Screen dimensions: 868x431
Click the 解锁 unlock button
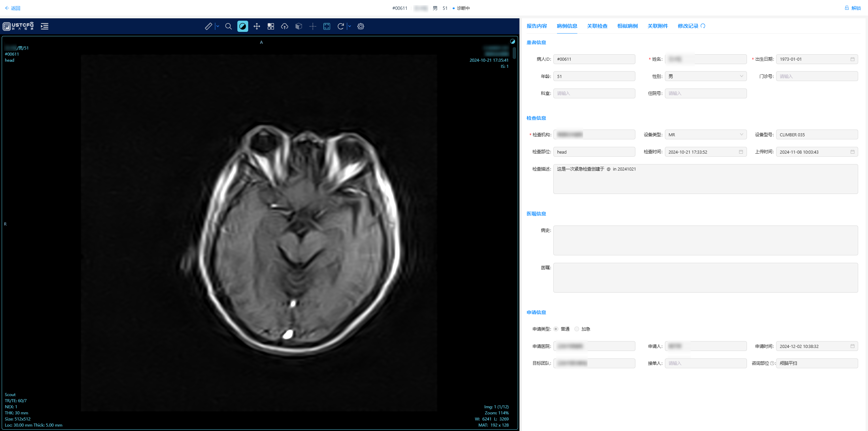coord(853,8)
